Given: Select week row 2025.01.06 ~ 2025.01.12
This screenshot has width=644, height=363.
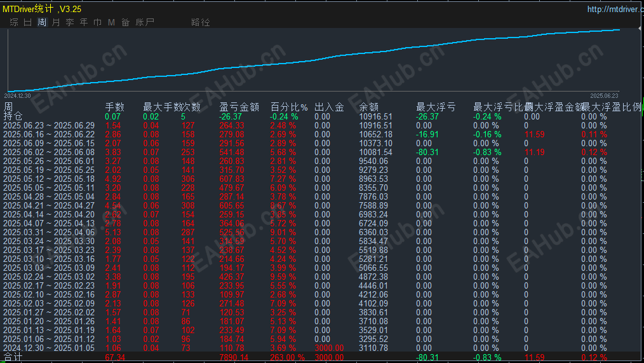Looking at the screenshot, I should pos(49,339).
